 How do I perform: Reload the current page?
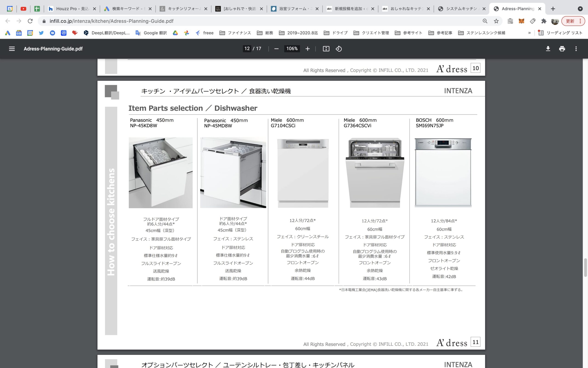(x=30, y=21)
